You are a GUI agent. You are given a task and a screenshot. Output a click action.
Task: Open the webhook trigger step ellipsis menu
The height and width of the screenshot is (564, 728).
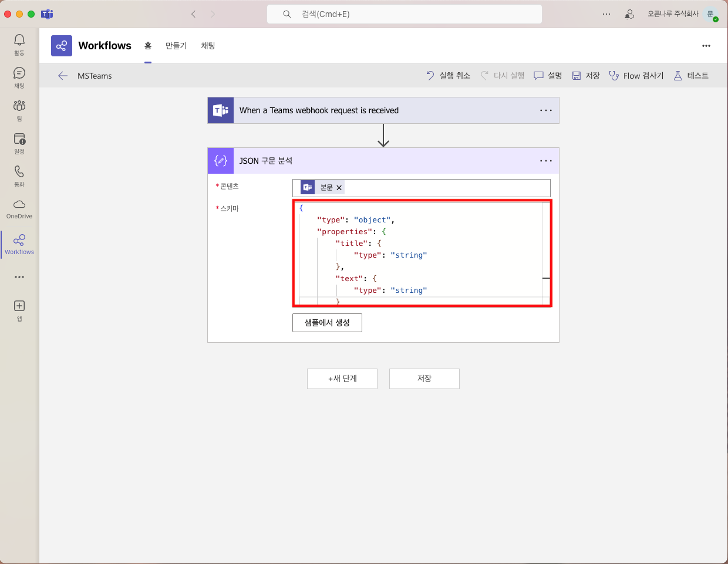tap(545, 110)
